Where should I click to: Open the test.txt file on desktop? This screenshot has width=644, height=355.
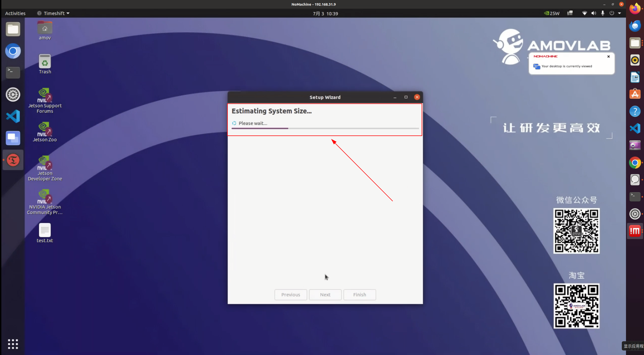[x=45, y=233]
